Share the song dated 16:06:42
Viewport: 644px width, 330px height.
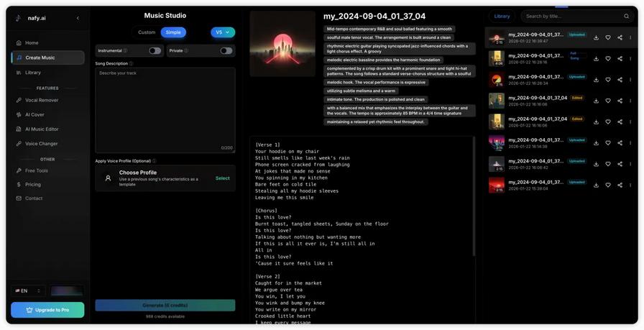(x=620, y=164)
